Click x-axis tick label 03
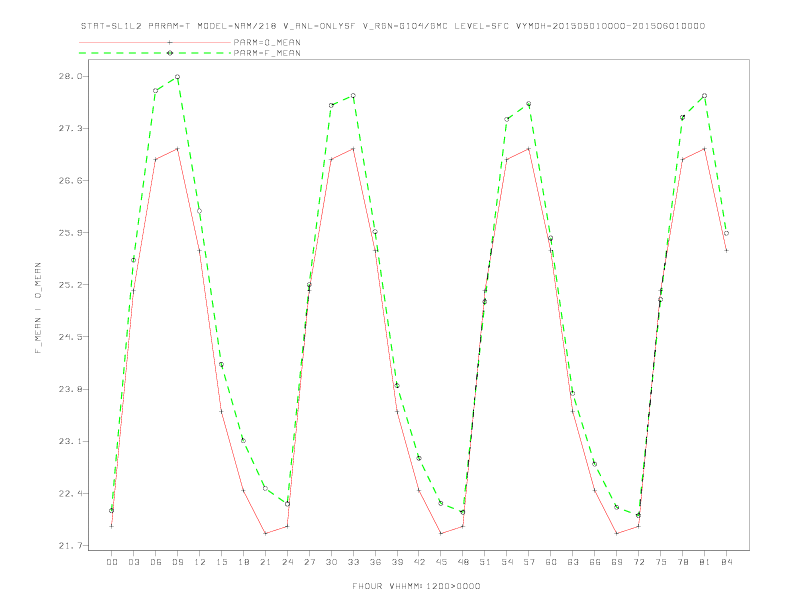 pos(133,562)
